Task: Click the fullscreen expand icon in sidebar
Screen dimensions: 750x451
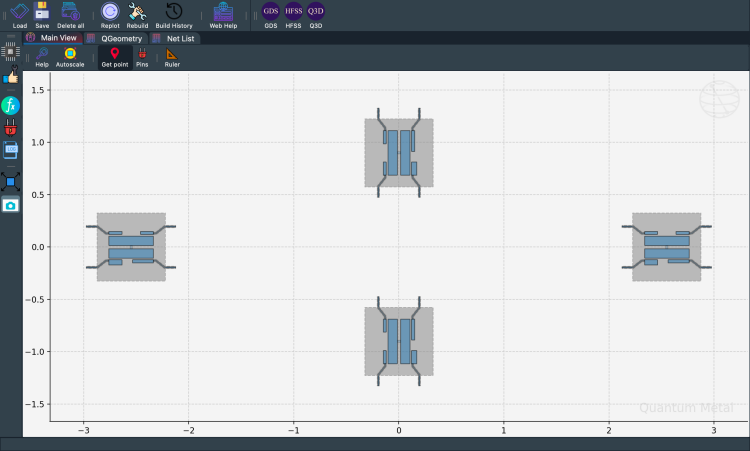Action: [x=11, y=182]
